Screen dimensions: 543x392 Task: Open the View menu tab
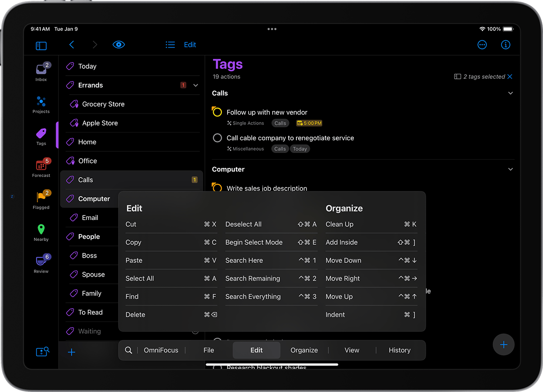pos(352,350)
